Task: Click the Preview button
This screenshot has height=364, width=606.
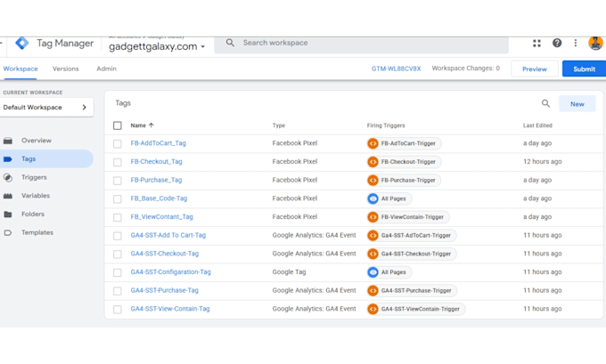Action: (535, 69)
